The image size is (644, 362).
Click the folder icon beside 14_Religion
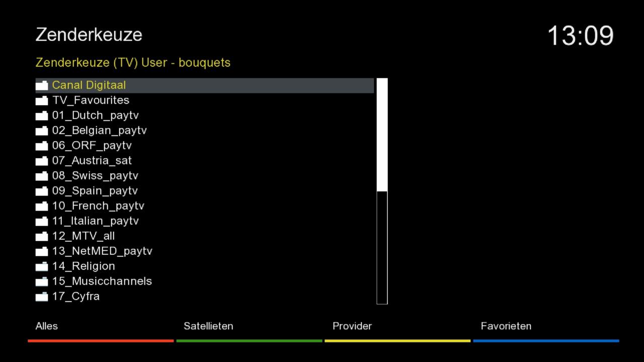(x=42, y=266)
